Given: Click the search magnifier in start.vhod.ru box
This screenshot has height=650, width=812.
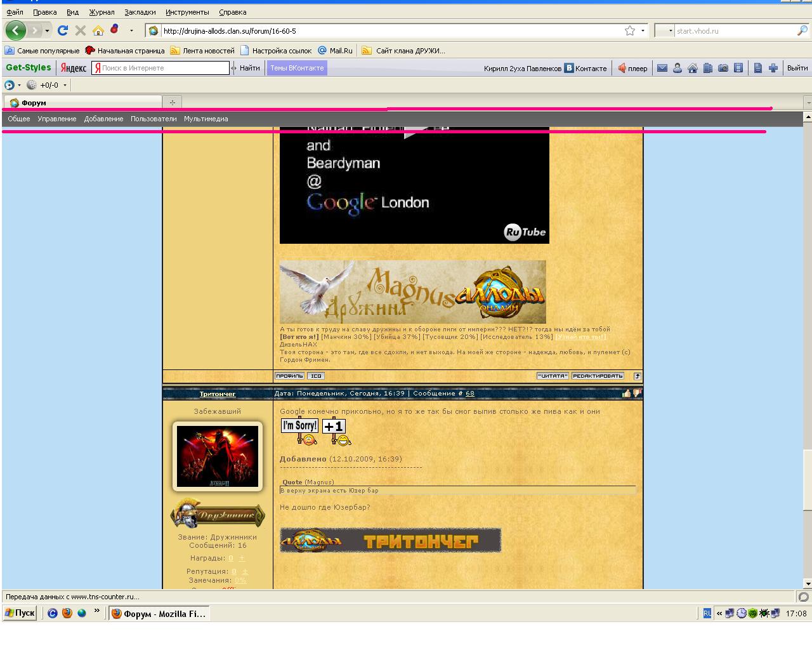Looking at the screenshot, I should 802,30.
